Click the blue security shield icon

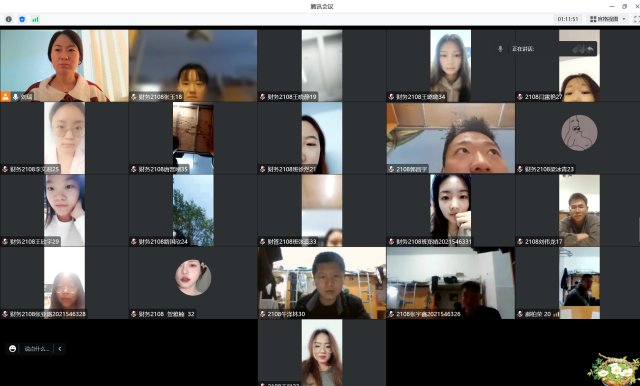click(22, 19)
